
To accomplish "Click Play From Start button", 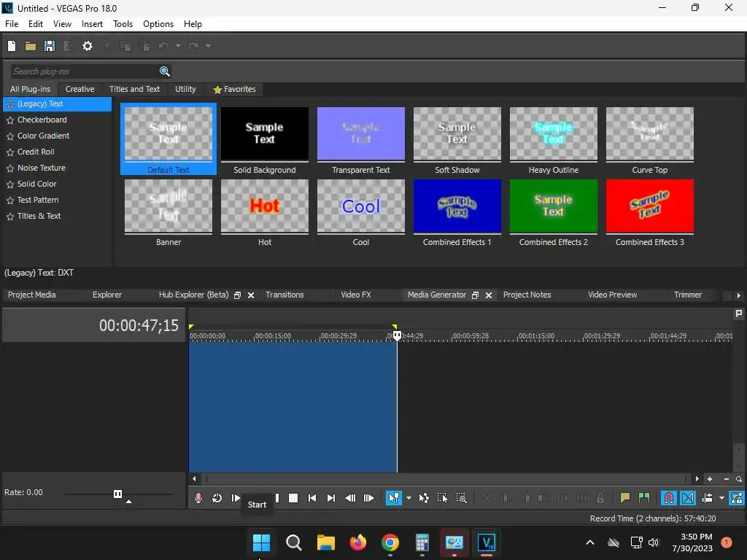I will (x=236, y=498).
